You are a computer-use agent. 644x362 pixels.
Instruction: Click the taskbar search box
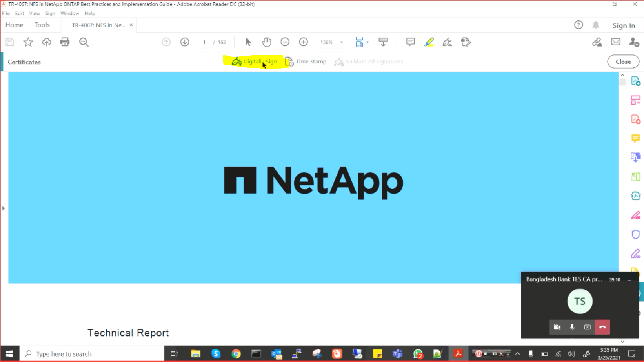tap(91, 354)
